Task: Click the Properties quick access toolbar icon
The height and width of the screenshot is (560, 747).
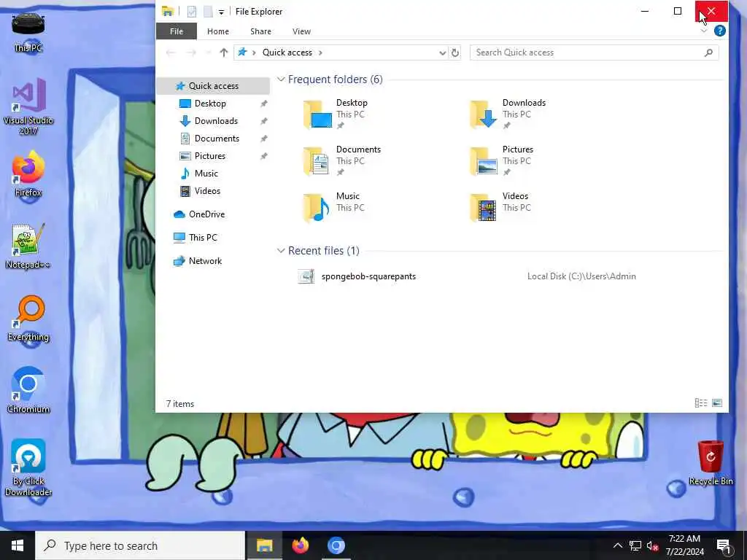Action: [192, 12]
